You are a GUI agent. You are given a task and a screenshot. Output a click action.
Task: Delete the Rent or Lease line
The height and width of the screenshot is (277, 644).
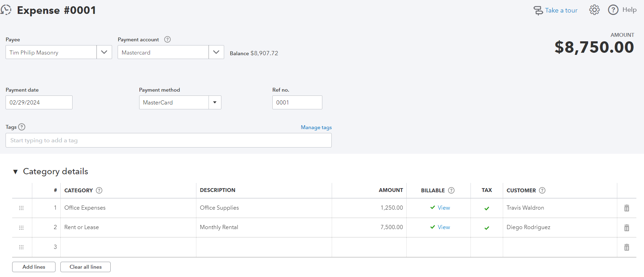pyautogui.click(x=626, y=228)
